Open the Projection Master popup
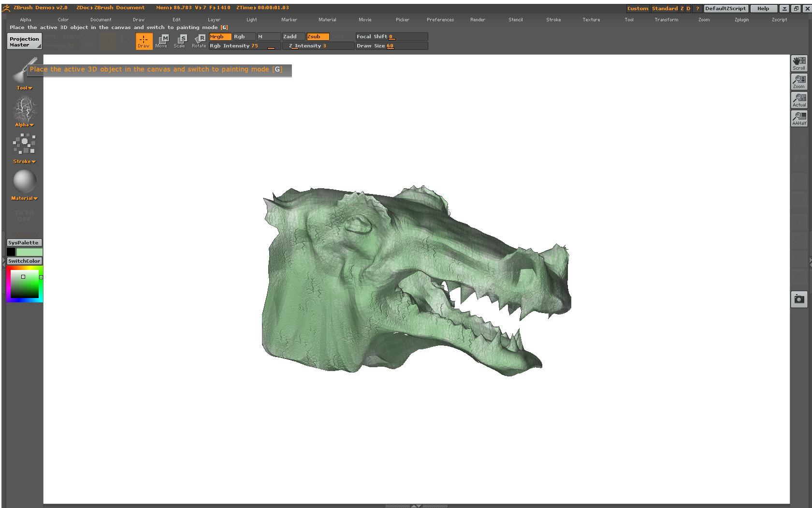812x508 pixels. (25, 42)
